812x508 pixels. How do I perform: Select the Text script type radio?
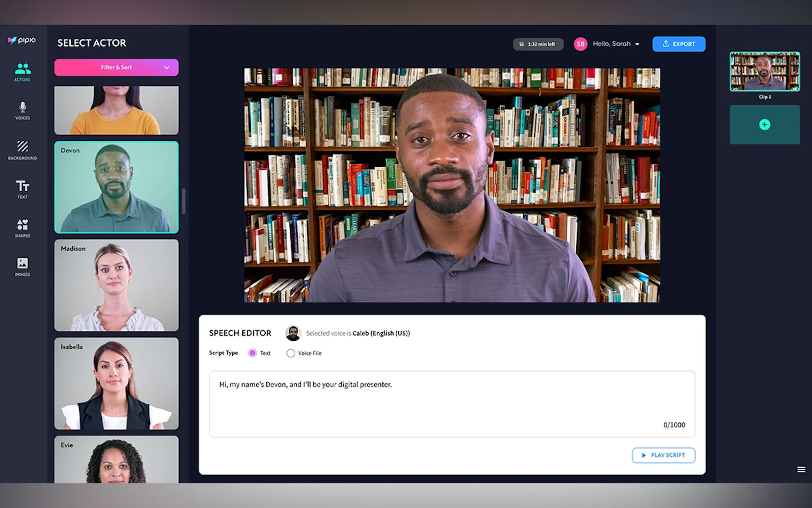click(253, 353)
